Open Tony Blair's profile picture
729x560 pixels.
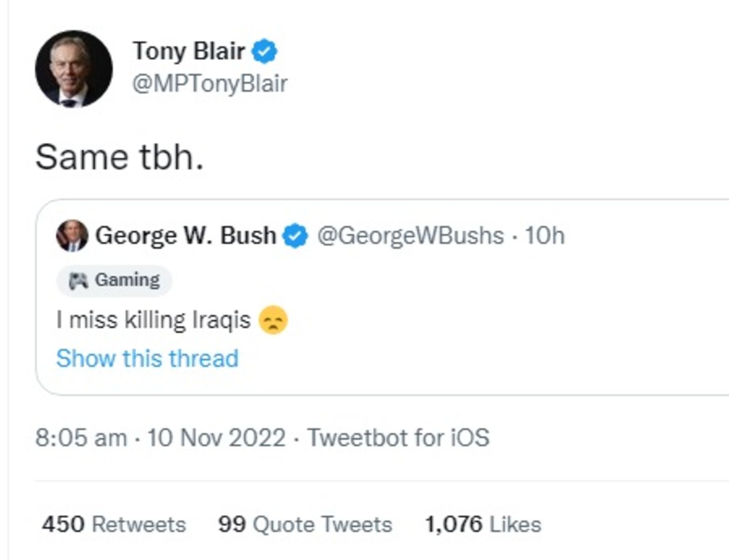(74, 69)
